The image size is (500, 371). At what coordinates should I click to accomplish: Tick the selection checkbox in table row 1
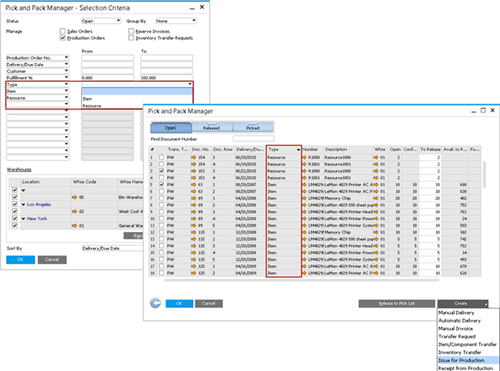[x=162, y=157]
